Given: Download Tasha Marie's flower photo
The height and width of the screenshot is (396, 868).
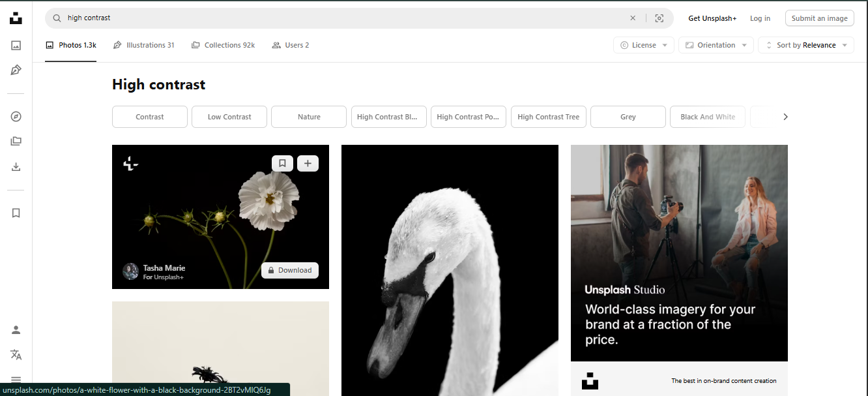Looking at the screenshot, I should (289, 269).
